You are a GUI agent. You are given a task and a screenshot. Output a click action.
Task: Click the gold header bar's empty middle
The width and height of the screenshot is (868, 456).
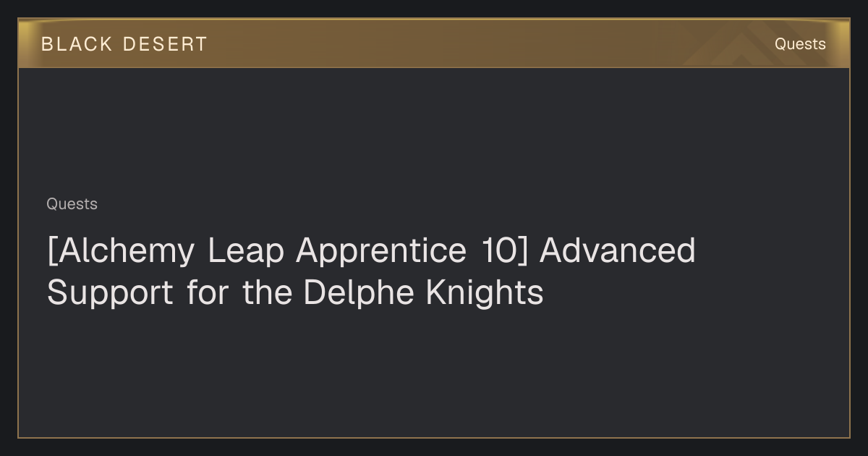(470, 44)
